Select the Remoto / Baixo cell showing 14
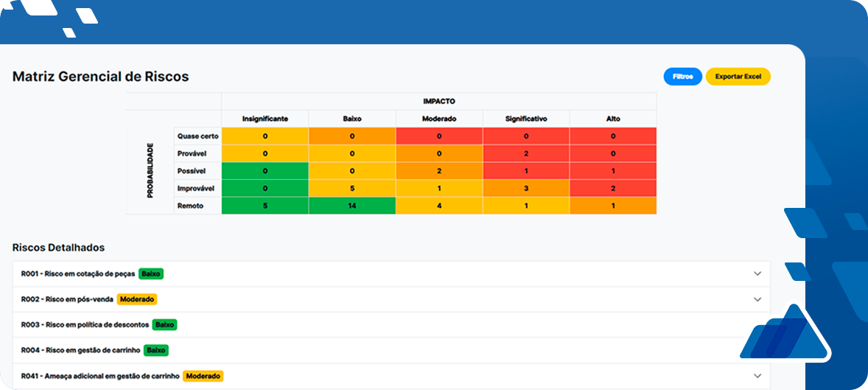868x390 pixels. (352, 206)
